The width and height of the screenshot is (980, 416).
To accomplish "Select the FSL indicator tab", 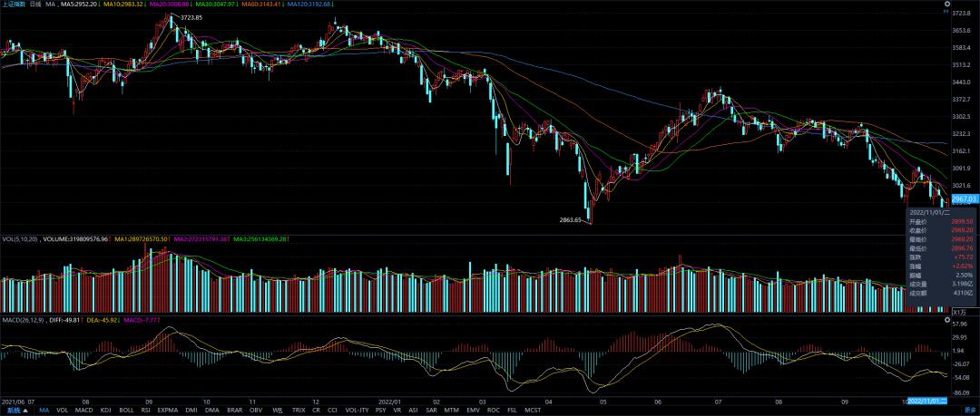I will click(x=513, y=411).
